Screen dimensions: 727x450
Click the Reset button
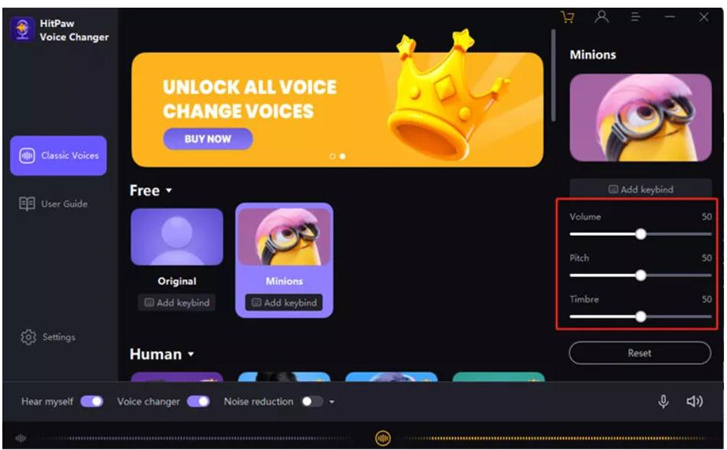(640, 353)
